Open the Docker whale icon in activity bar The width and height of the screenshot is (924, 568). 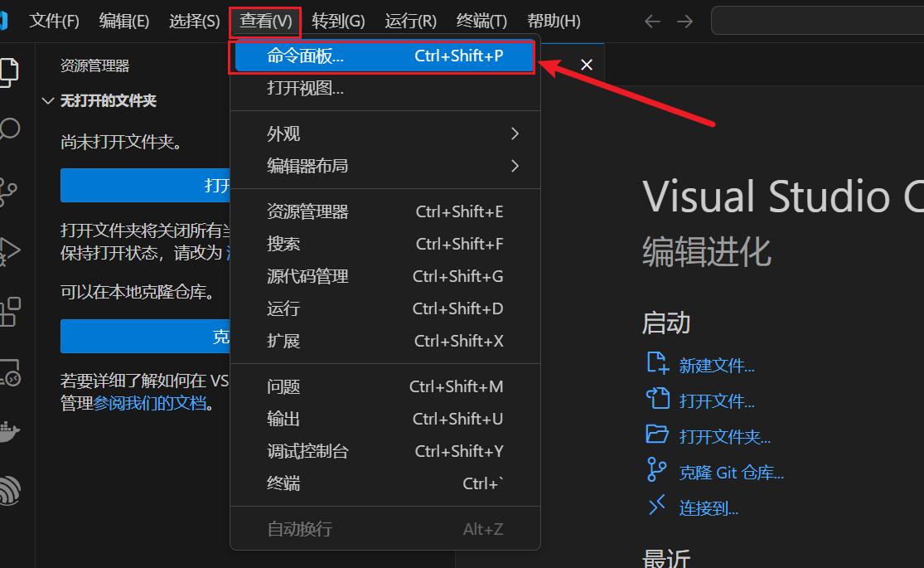9,432
